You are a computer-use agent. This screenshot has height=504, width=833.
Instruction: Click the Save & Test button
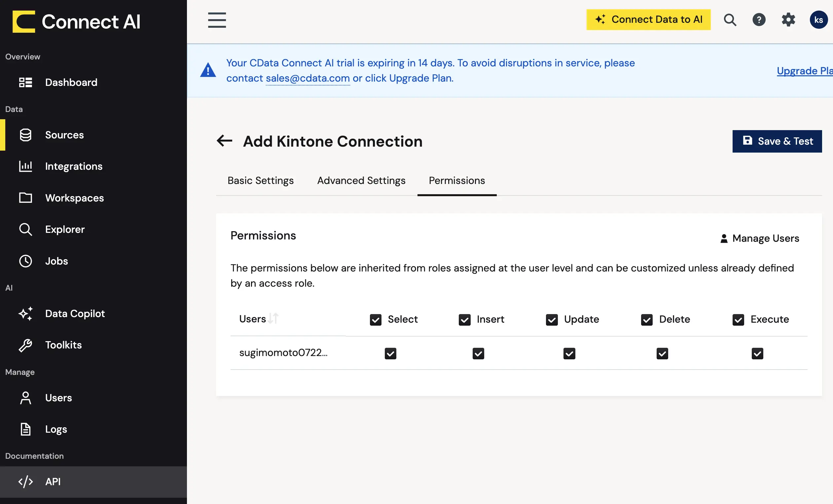(x=777, y=141)
